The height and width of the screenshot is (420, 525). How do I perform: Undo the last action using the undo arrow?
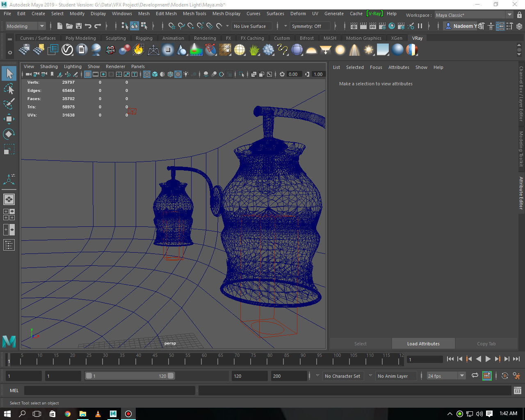coord(88,26)
